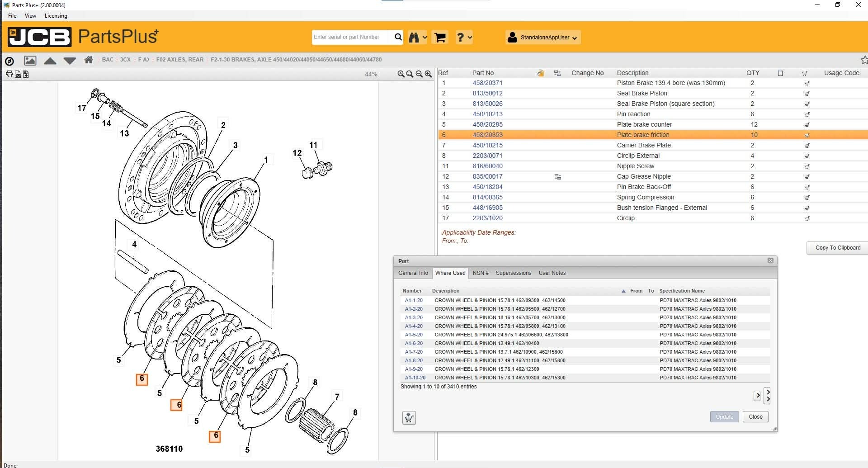
Task: Click the email page icon
Action: [x=18, y=74]
